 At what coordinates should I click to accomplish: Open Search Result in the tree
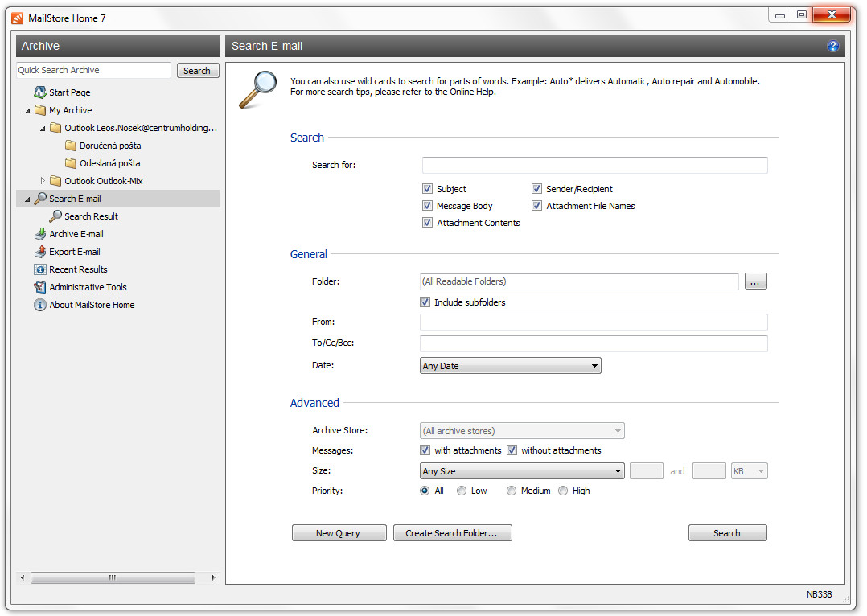coord(91,216)
